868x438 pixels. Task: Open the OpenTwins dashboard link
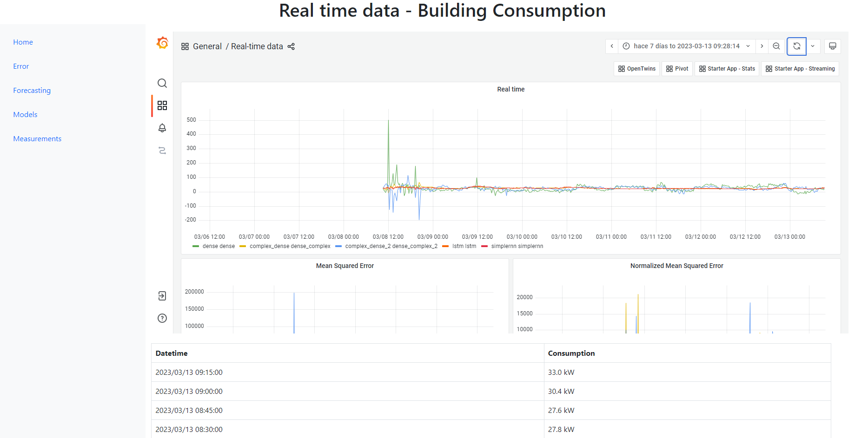[637, 69]
